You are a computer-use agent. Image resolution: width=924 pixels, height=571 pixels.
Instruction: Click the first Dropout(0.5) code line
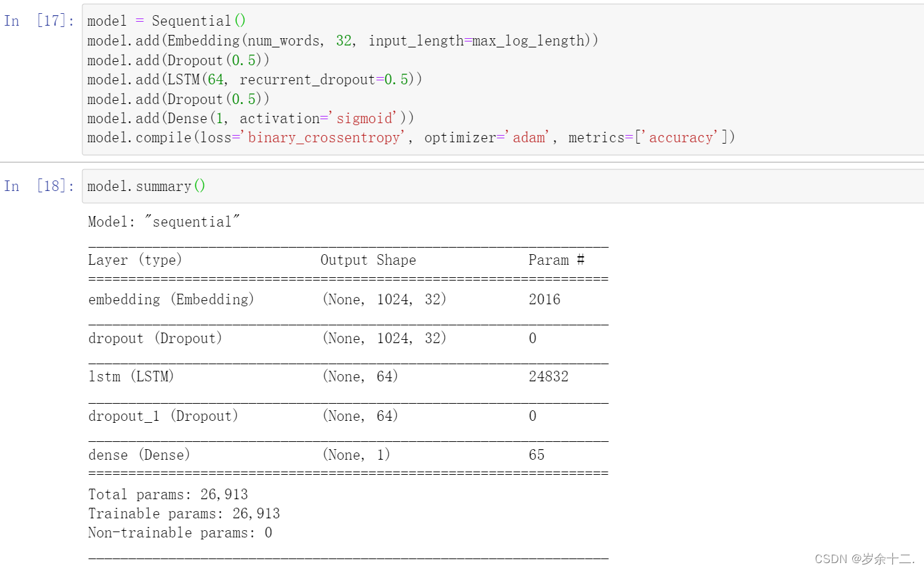[x=178, y=61]
